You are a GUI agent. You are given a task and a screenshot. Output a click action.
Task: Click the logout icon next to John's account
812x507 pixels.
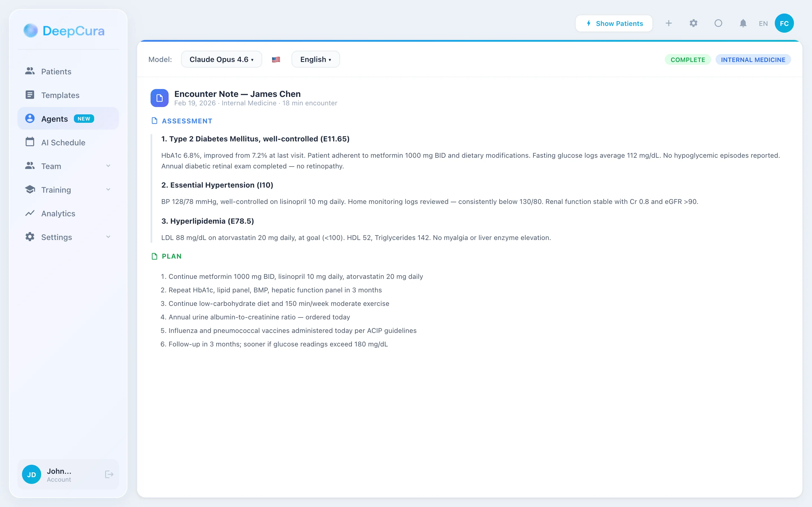coord(109,474)
